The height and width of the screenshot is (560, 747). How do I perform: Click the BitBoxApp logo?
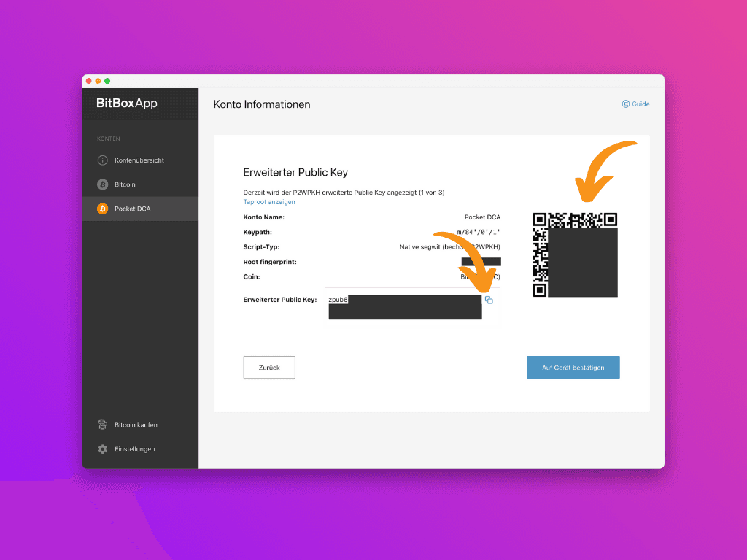tap(127, 104)
